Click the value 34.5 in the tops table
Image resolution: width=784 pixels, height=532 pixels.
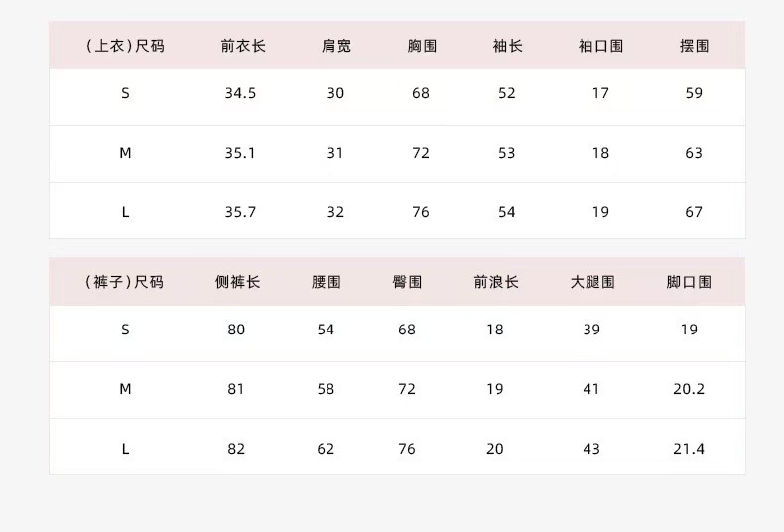click(240, 93)
